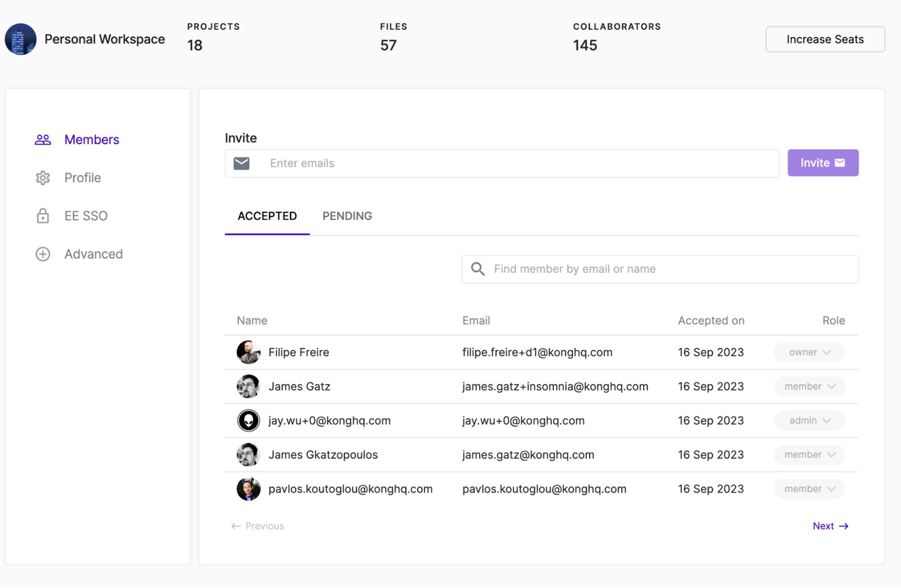
Task: Click the Members people icon
Action: [x=43, y=140]
